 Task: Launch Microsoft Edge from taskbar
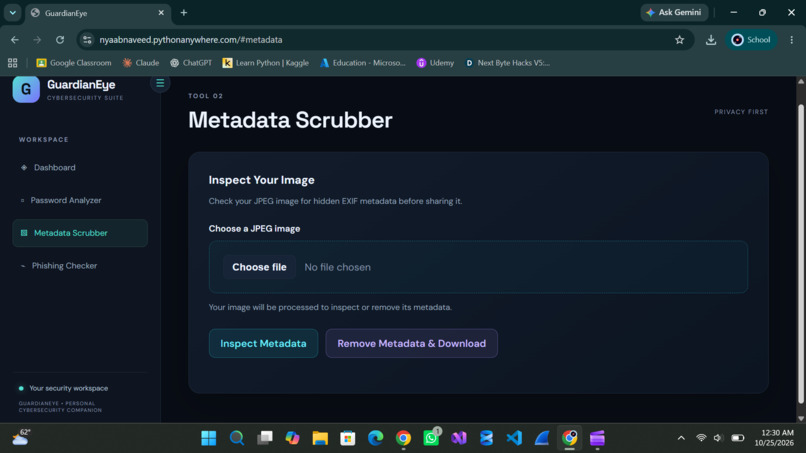click(x=376, y=438)
